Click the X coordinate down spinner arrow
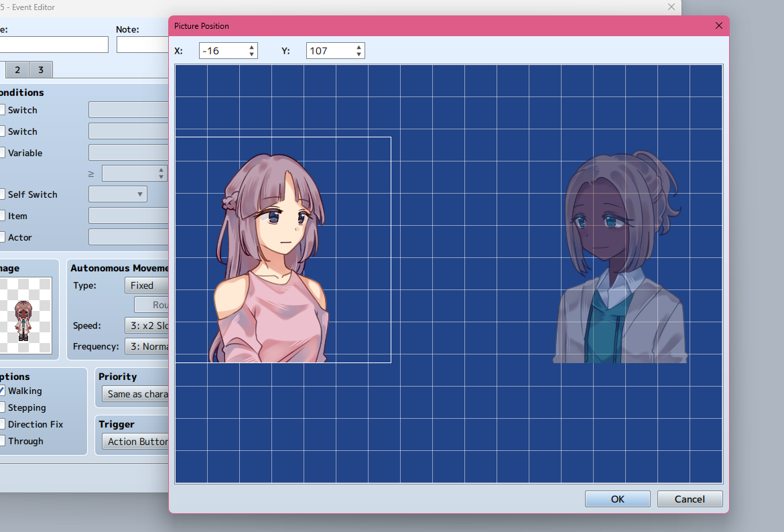 [252, 54]
